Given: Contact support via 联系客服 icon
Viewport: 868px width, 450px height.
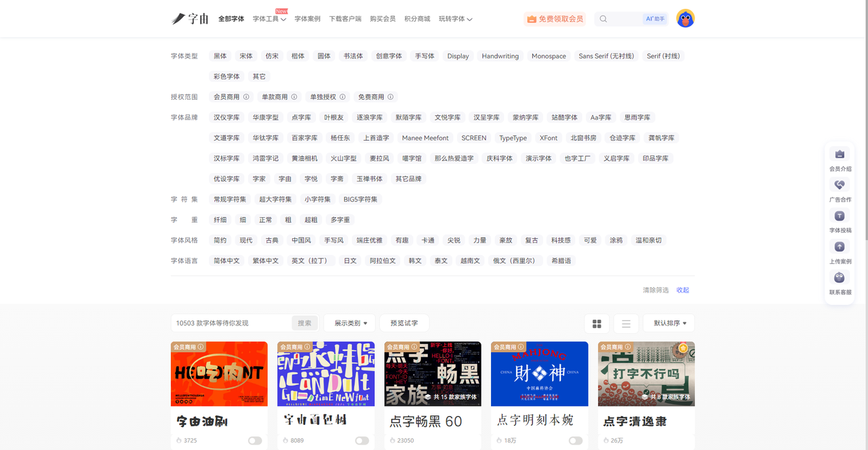Looking at the screenshot, I should [840, 278].
